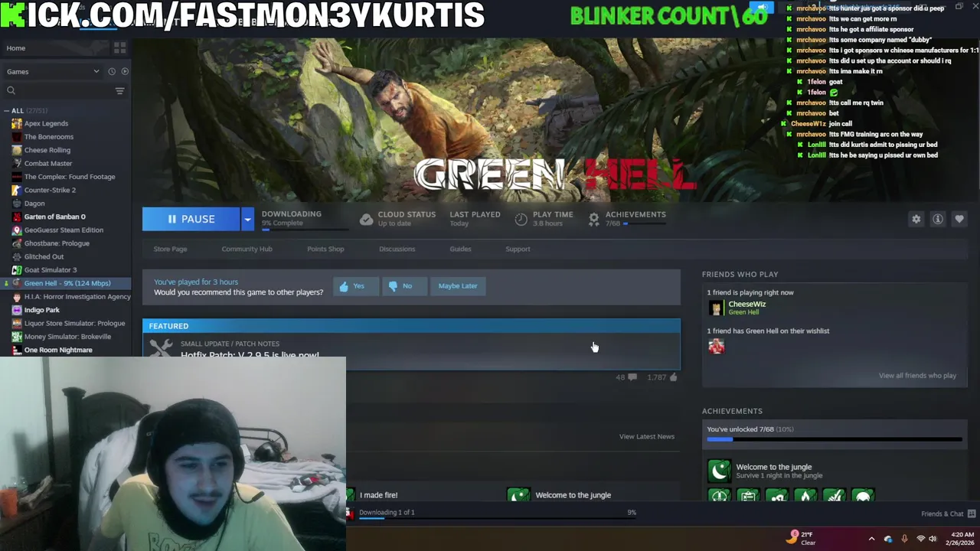This screenshot has width=980, height=551.
Task: Open the library grid view icon
Action: (119, 47)
